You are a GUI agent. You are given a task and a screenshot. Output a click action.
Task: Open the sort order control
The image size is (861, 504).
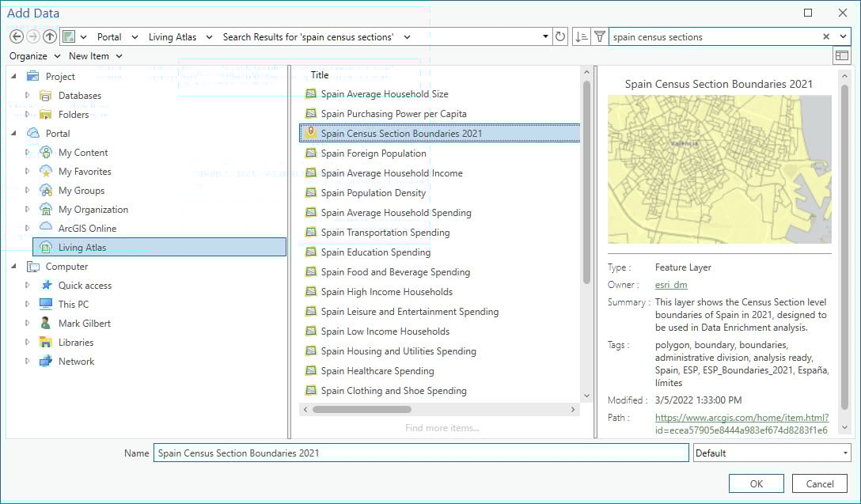click(580, 36)
